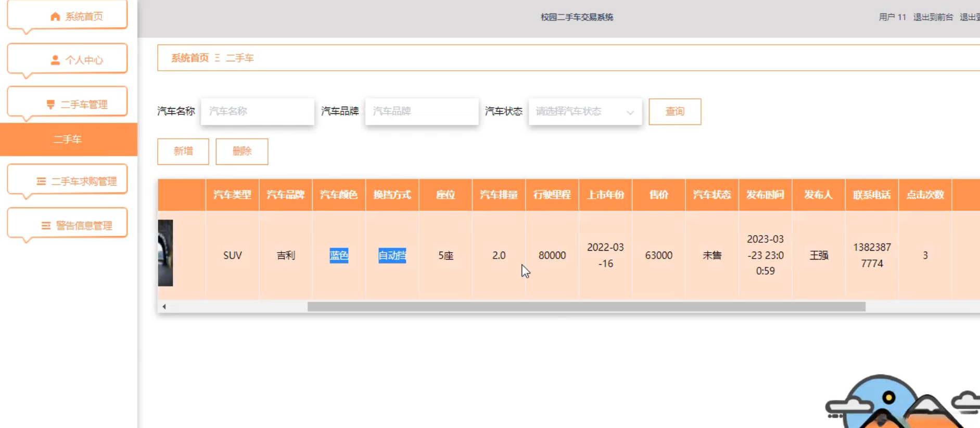980x428 pixels.
Task: Click the click-count cell showing 3
Action: pyautogui.click(x=925, y=255)
